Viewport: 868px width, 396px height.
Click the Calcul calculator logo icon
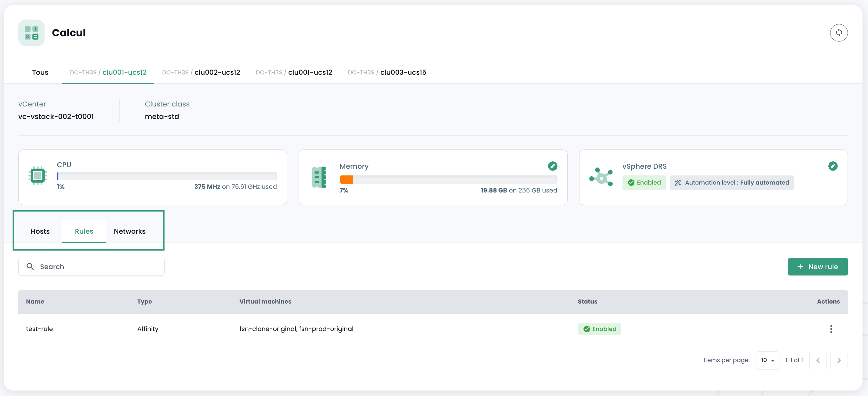pyautogui.click(x=31, y=33)
